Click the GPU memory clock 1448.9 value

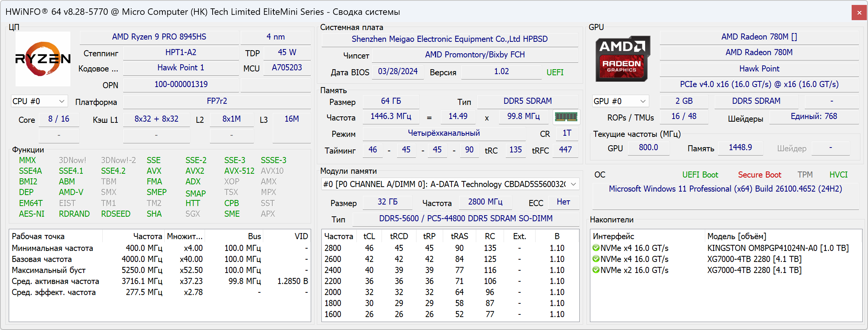point(740,148)
